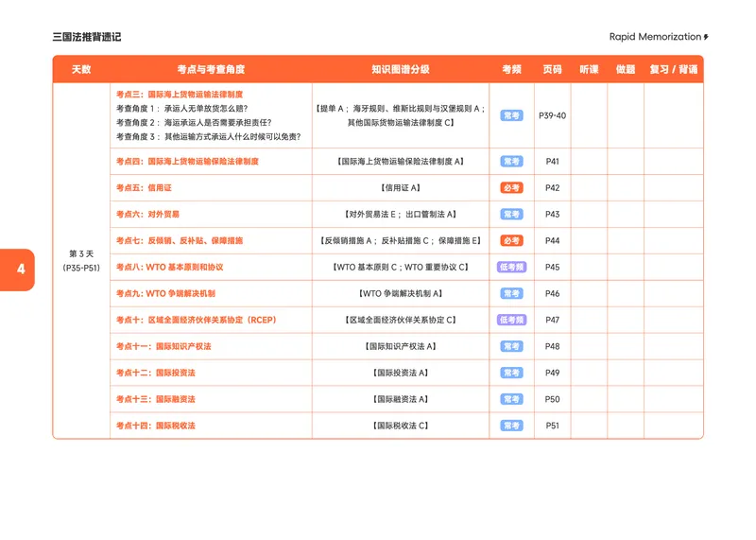Click the 复习 / 背诵 column header
The height and width of the screenshot is (540, 756).
coord(674,69)
